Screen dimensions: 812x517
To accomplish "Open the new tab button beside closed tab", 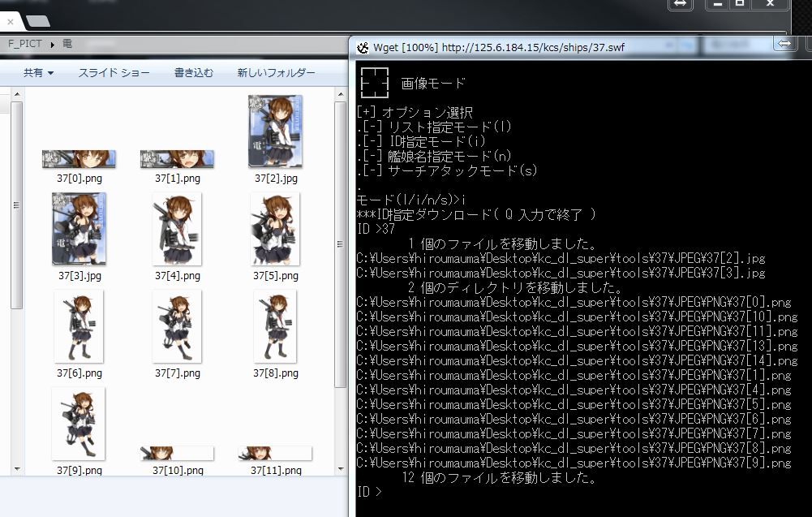I will (x=38, y=21).
